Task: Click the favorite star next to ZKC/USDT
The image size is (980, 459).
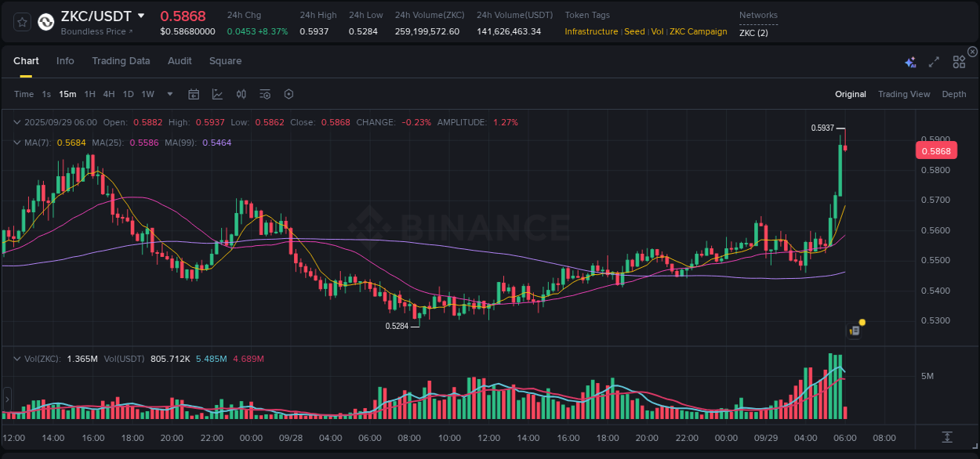Action: tap(21, 22)
